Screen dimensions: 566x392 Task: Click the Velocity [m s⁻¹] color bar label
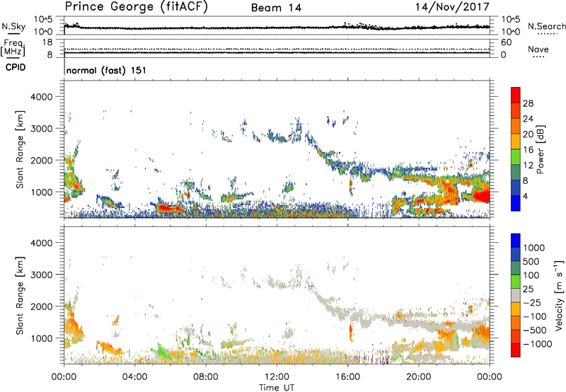tap(559, 295)
